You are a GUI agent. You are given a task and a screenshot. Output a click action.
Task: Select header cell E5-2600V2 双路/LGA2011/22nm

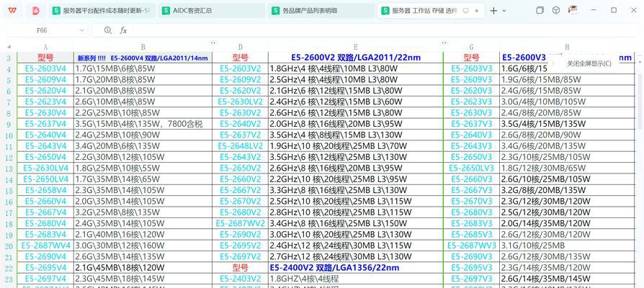[356, 58]
